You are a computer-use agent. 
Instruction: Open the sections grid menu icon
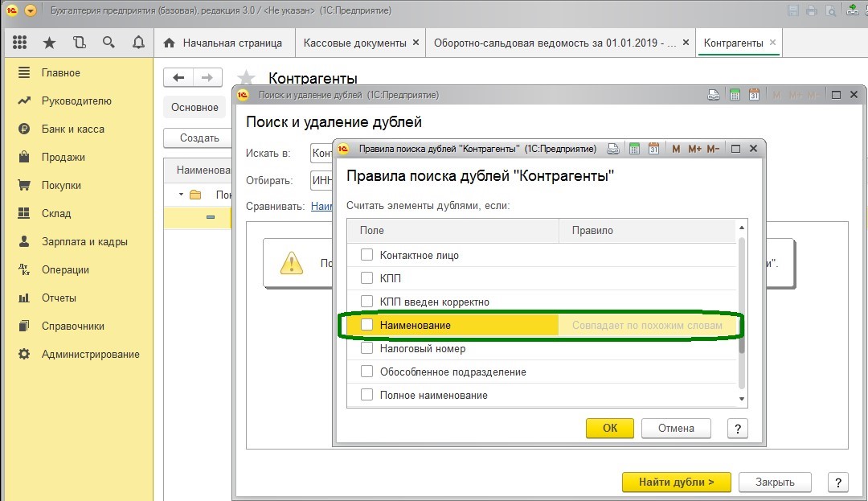coord(19,43)
